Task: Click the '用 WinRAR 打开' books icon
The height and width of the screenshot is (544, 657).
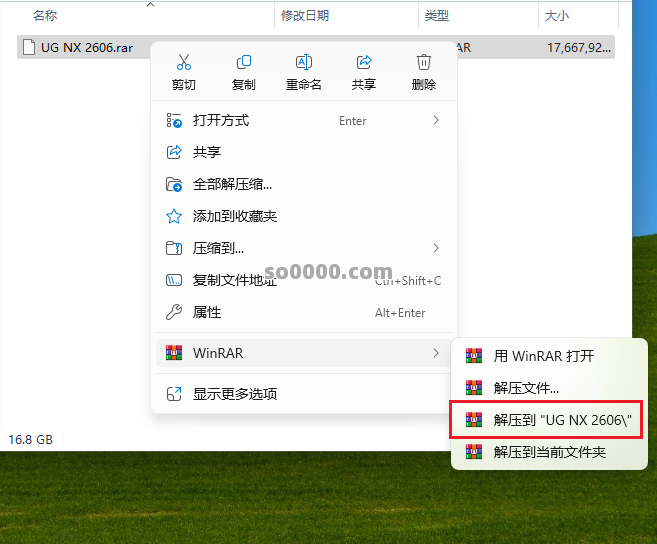Action: tap(474, 355)
